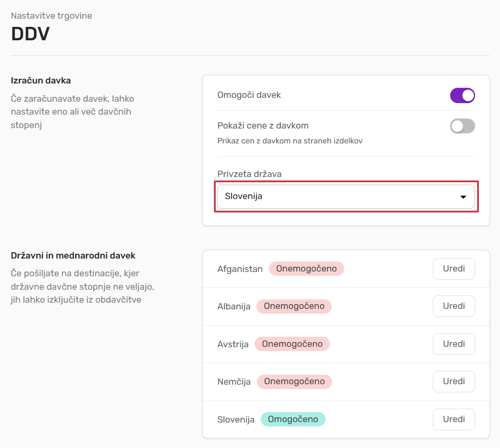500x448 pixels.
Task: Click the DDV page heading
Action: [x=30, y=35]
